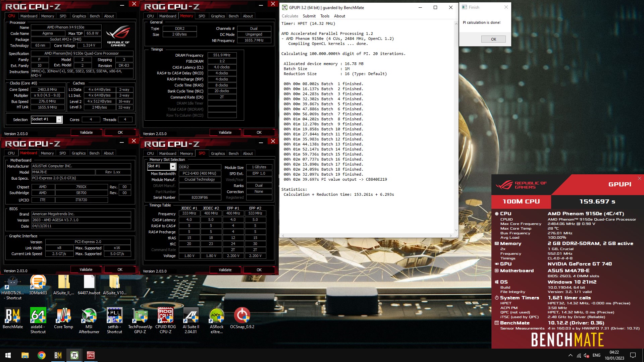Image resolution: width=644 pixels, height=362 pixels.
Task: Switch to GPUPI taskbar icon
Action: [x=74, y=355]
